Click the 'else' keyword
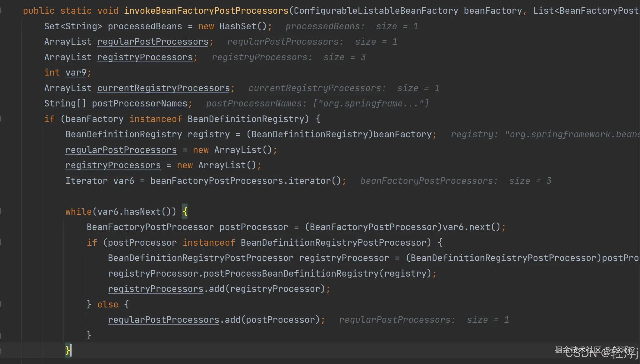640x364 pixels. click(108, 304)
